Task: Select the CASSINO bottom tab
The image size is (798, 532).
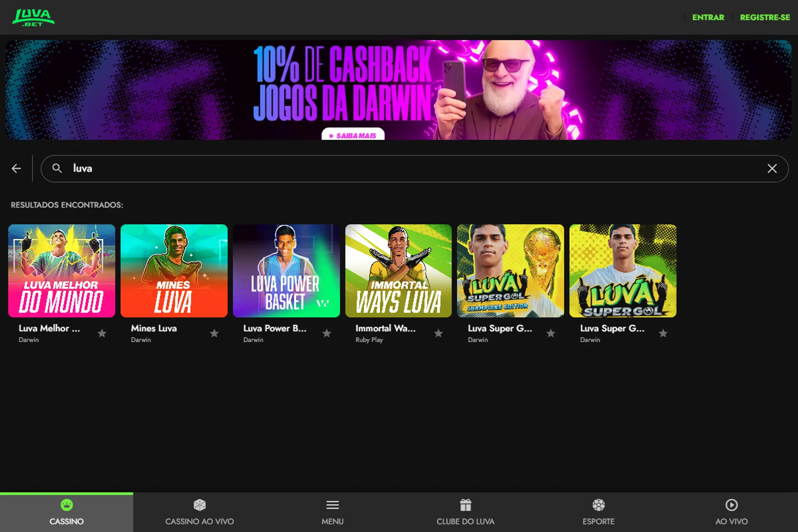Action: coord(66,512)
